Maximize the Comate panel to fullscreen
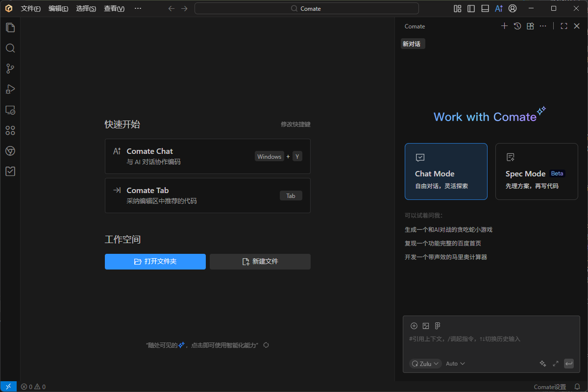The width and height of the screenshot is (588, 392). pyautogui.click(x=564, y=26)
